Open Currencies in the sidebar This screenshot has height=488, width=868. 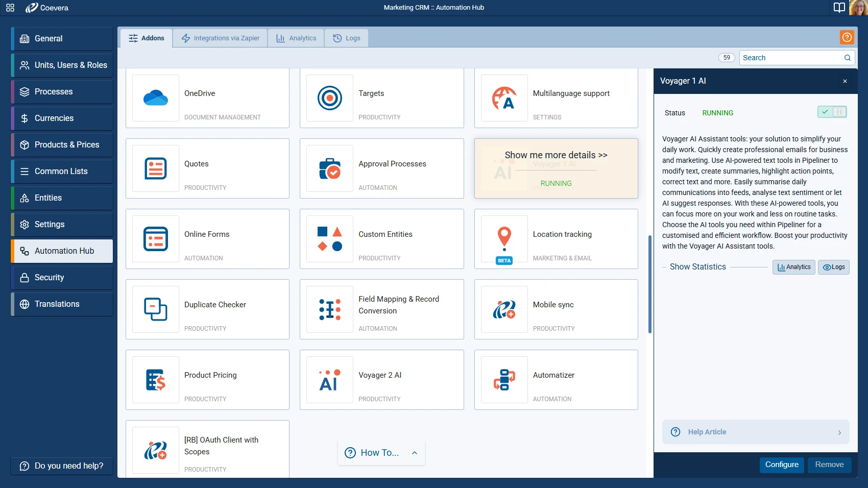62,118
